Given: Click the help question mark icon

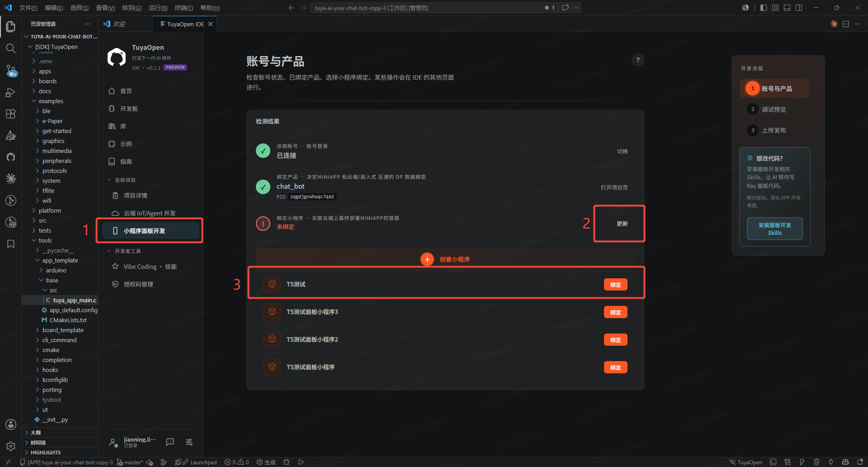Looking at the screenshot, I should 638,60.
